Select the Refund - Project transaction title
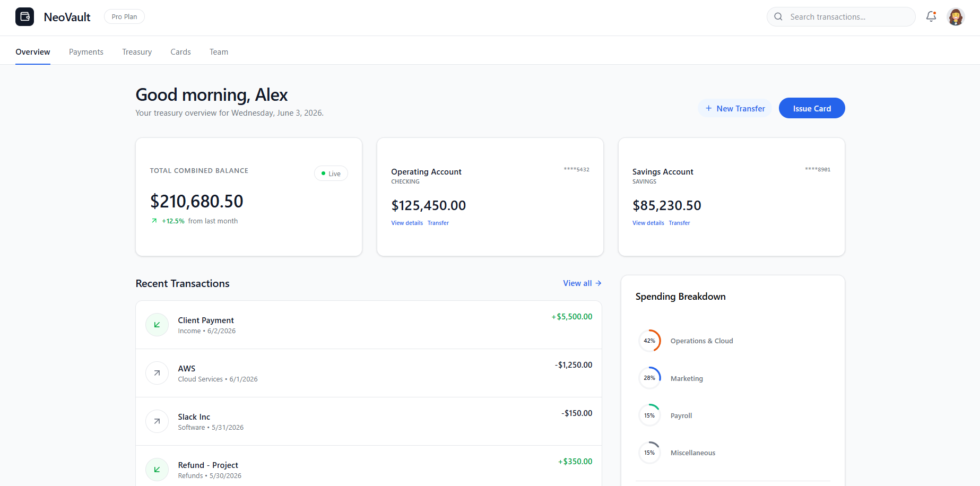980x486 pixels. pos(208,465)
